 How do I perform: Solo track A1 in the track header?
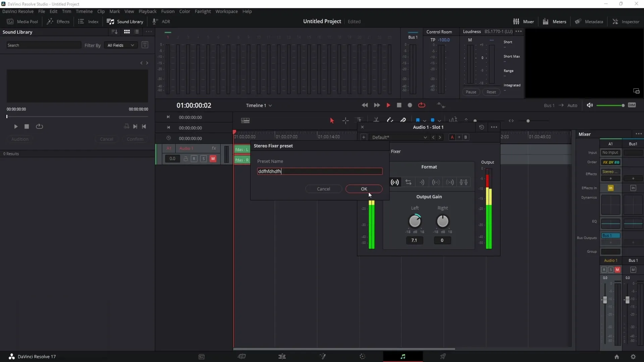[x=204, y=159]
